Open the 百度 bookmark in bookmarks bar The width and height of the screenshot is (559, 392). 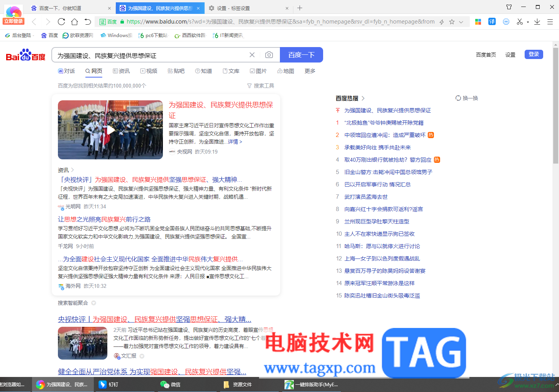49,35
